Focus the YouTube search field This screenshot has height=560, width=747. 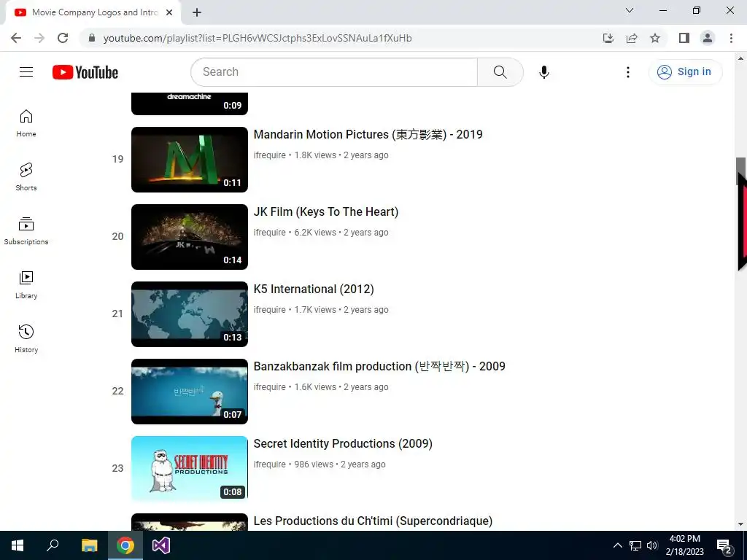[x=334, y=72]
